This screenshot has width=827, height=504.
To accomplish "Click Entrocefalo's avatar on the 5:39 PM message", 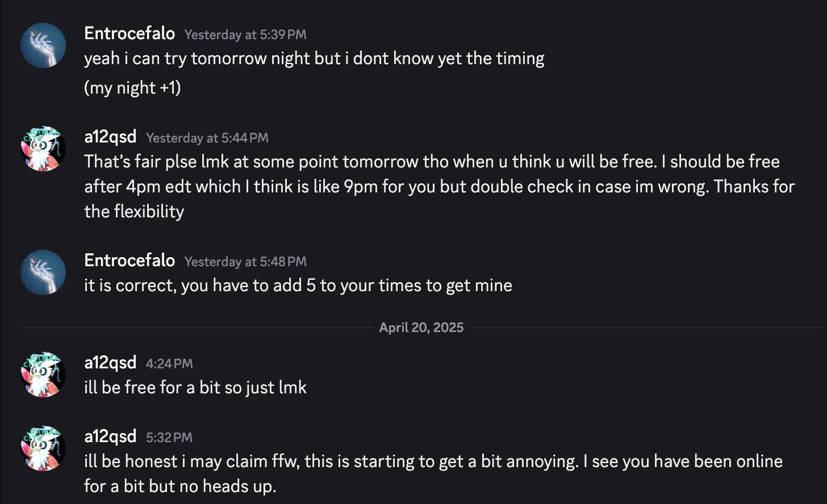I will 43,45.
